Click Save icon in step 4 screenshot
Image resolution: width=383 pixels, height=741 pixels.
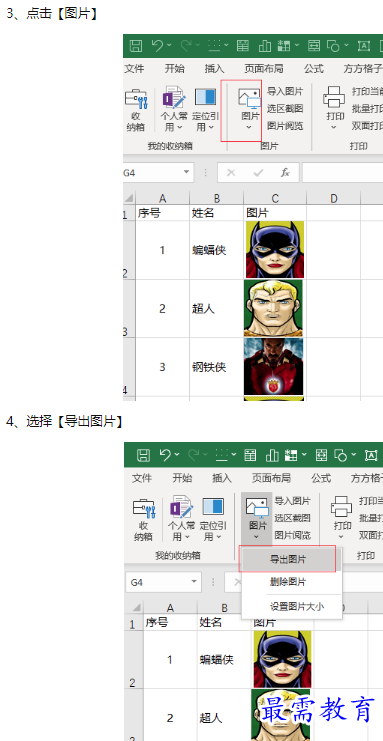click(x=143, y=455)
